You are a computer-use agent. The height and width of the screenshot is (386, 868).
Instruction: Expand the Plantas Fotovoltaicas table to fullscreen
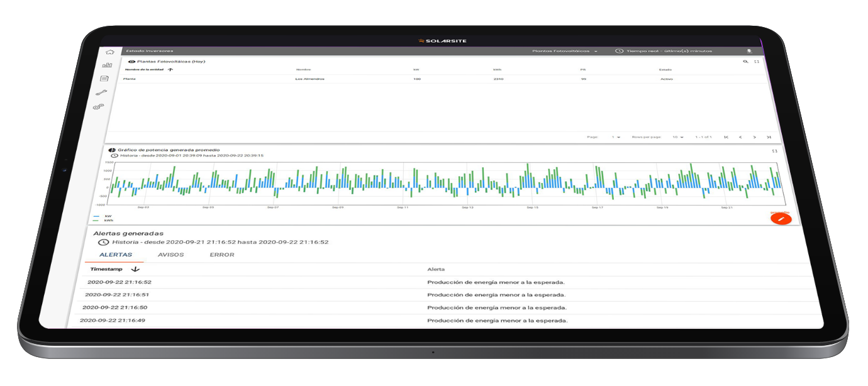[757, 62]
